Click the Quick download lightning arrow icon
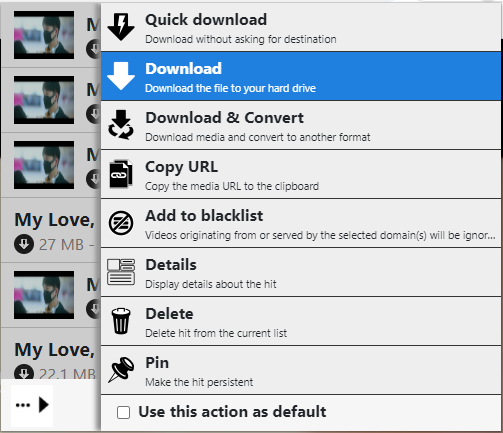This screenshot has width=503, height=433. coord(121,27)
